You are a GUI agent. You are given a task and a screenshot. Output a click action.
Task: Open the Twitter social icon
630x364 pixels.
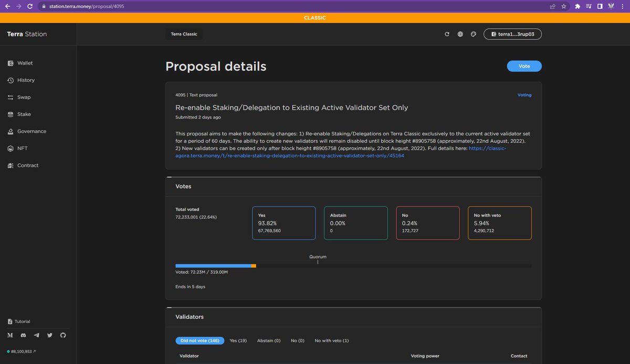coord(50,335)
